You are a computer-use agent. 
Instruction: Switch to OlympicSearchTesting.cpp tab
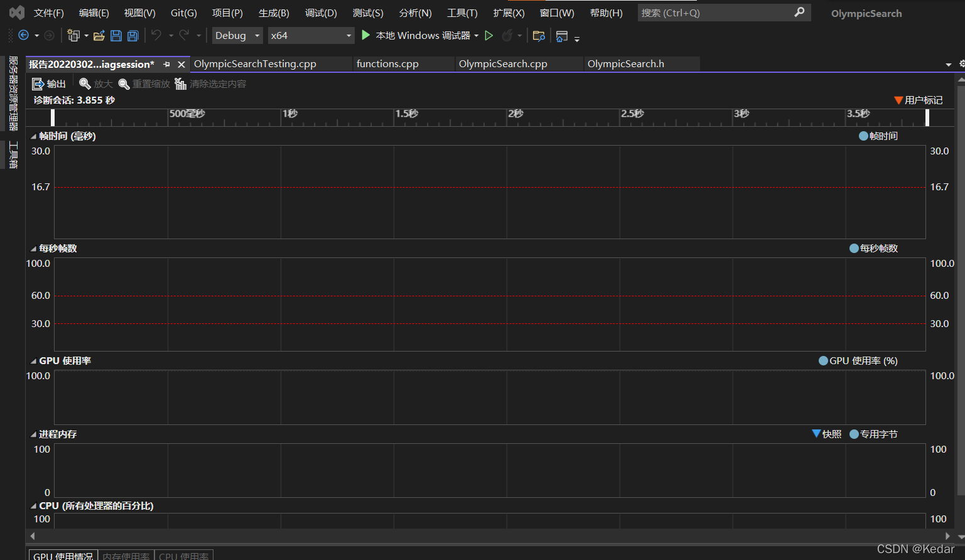click(x=271, y=64)
